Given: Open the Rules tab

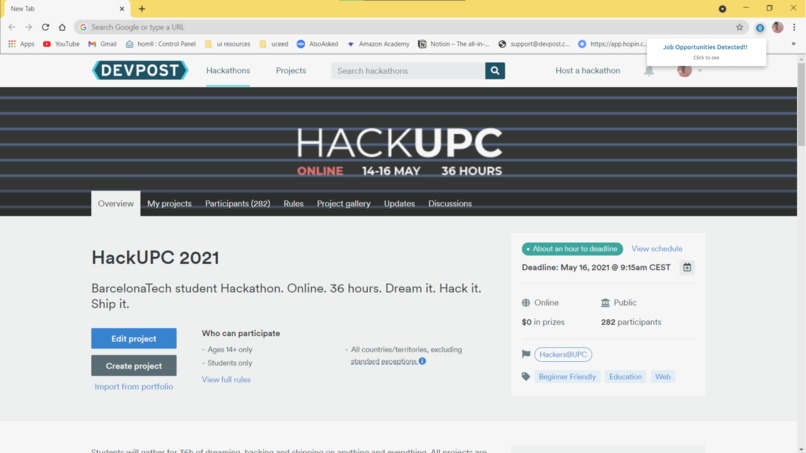Looking at the screenshot, I should 294,204.
